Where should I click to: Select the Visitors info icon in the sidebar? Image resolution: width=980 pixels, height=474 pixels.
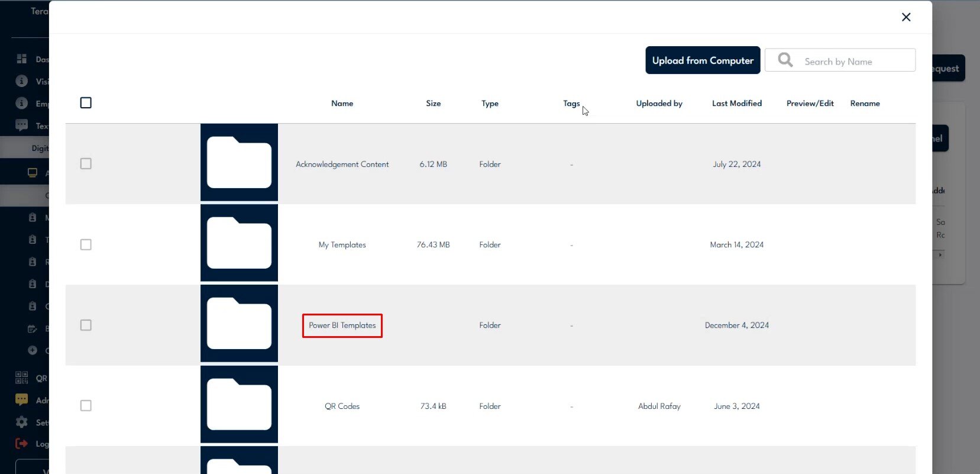(22, 81)
